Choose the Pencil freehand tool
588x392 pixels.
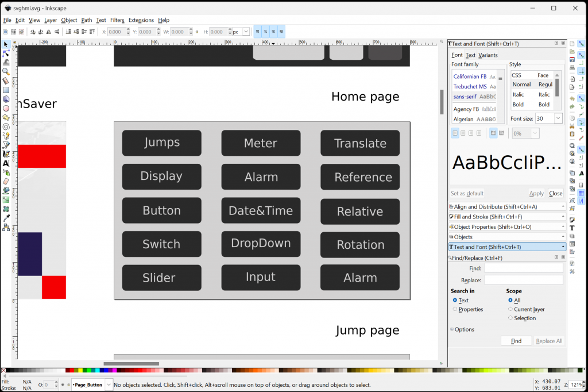point(6,136)
